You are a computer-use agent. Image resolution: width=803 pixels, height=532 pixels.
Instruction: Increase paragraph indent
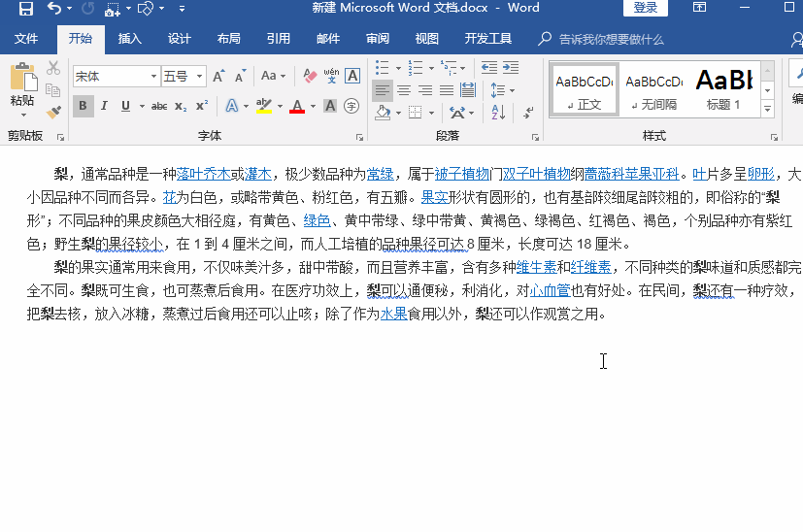511,68
